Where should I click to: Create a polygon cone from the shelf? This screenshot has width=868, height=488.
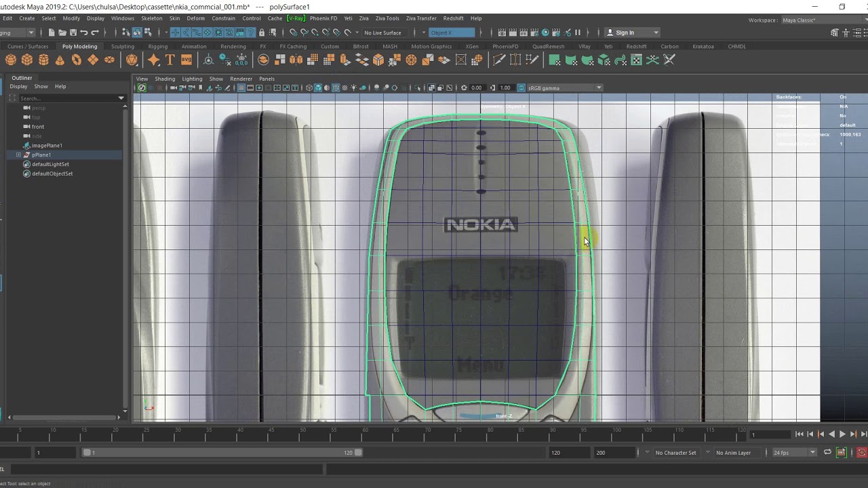pos(60,60)
